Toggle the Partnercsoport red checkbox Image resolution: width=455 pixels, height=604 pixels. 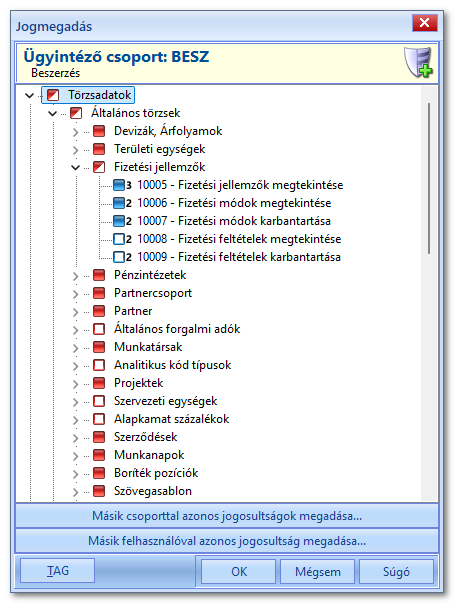(99, 293)
